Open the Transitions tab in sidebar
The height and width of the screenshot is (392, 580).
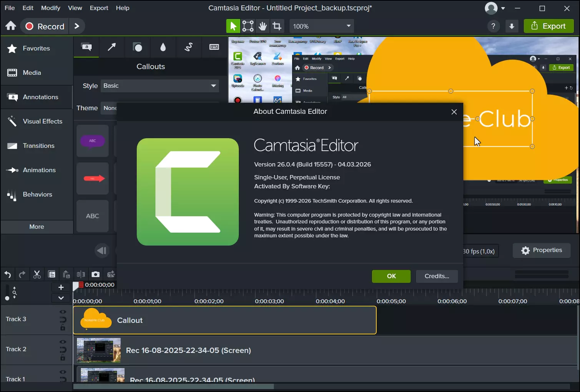(x=38, y=146)
